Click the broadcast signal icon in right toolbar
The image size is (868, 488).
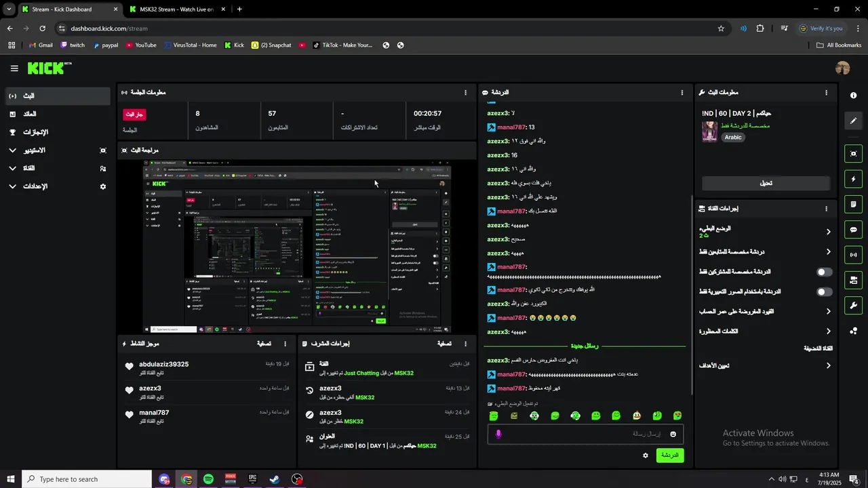(x=853, y=255)
